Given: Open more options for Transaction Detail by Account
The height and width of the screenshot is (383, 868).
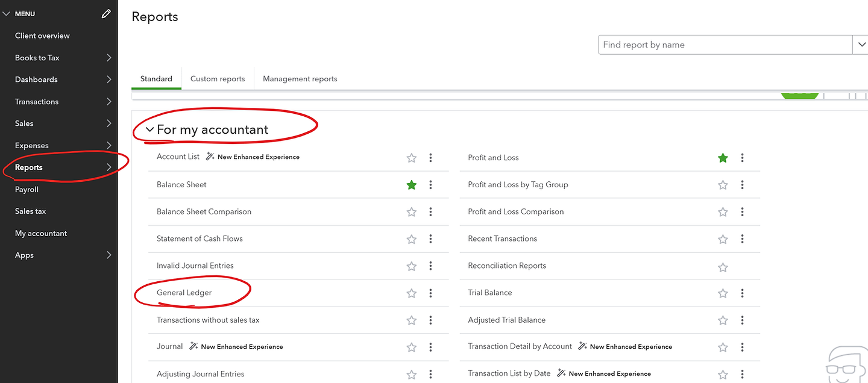Looking at the screenshot, I should pos(742,347).
